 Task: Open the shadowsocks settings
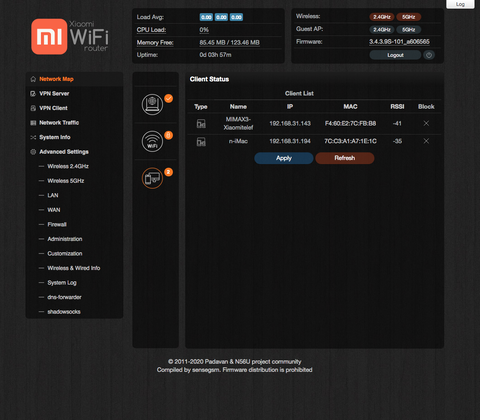[x=64, y=312]
